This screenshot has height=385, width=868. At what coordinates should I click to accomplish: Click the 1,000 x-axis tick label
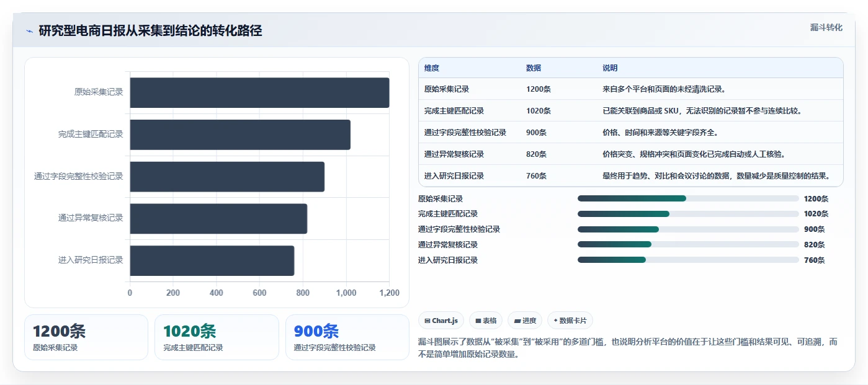coord(346,293)
